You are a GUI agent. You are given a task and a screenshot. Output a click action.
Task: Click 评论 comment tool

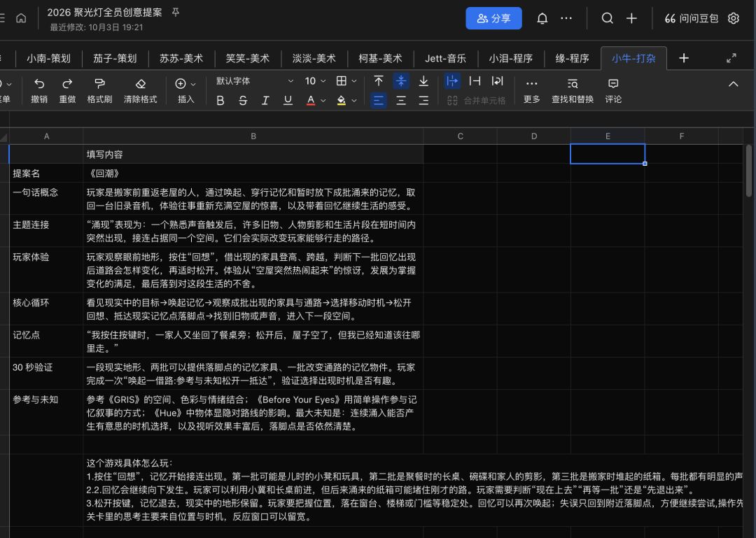point(613,91)
